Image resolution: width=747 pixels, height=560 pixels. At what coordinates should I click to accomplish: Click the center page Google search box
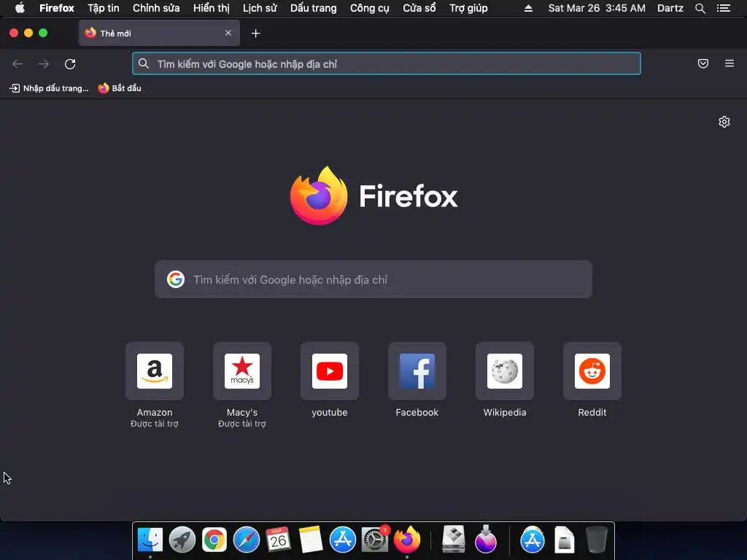(373, 279)
